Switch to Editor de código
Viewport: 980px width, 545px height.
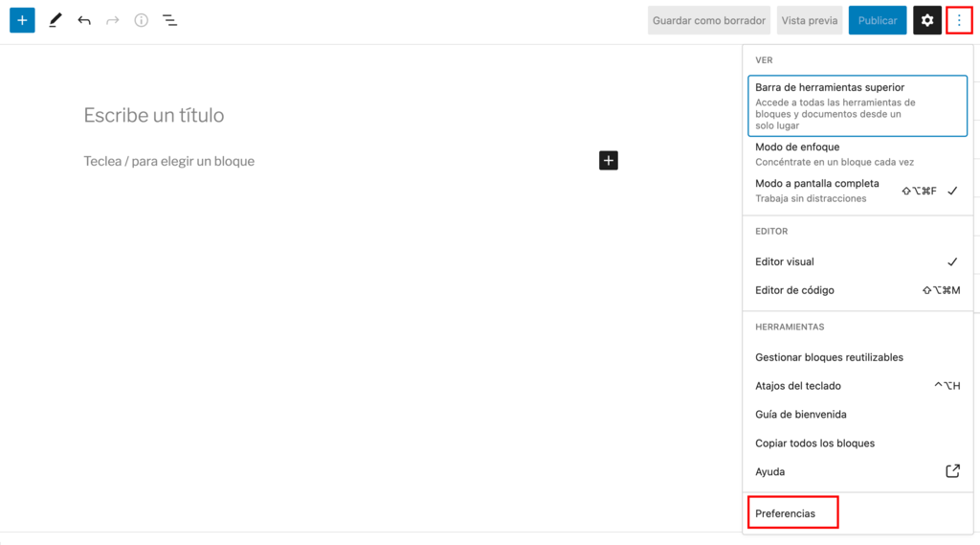(x=857, y=290)
